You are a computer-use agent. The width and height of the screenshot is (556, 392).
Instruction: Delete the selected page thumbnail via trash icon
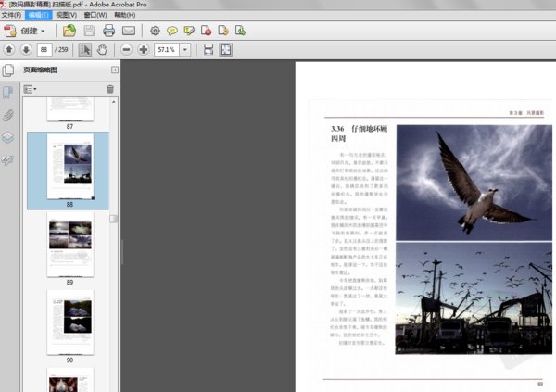110,89
